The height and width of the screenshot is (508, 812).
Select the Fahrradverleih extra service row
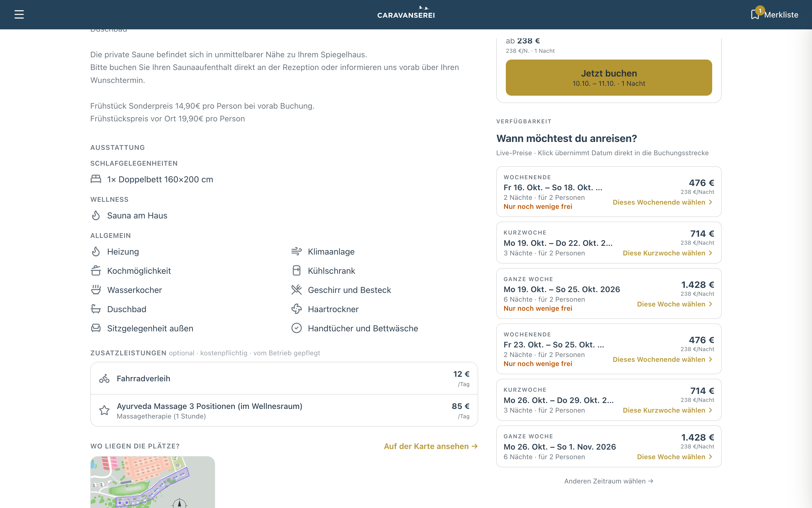click(284, 378)
